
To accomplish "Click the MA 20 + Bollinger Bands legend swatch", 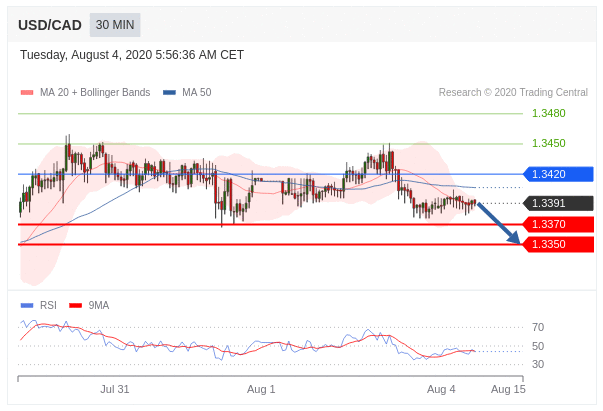I will (27, 92).
